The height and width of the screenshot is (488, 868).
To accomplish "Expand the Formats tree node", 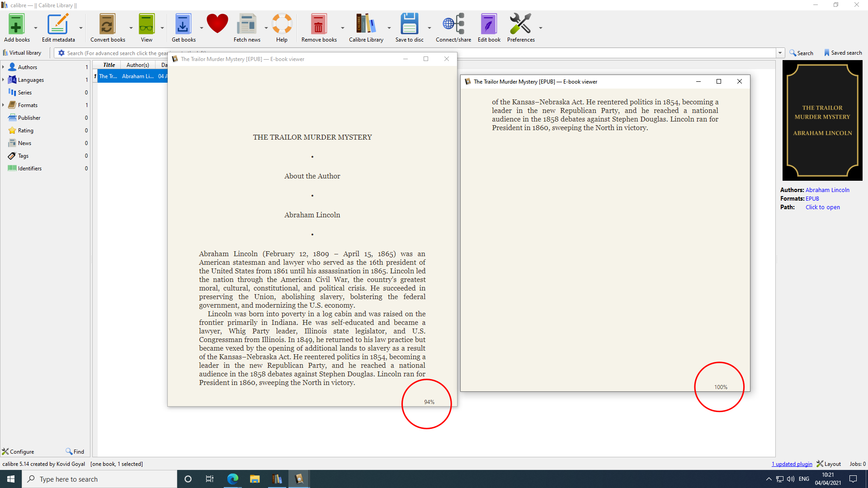I will pos(3,105).
